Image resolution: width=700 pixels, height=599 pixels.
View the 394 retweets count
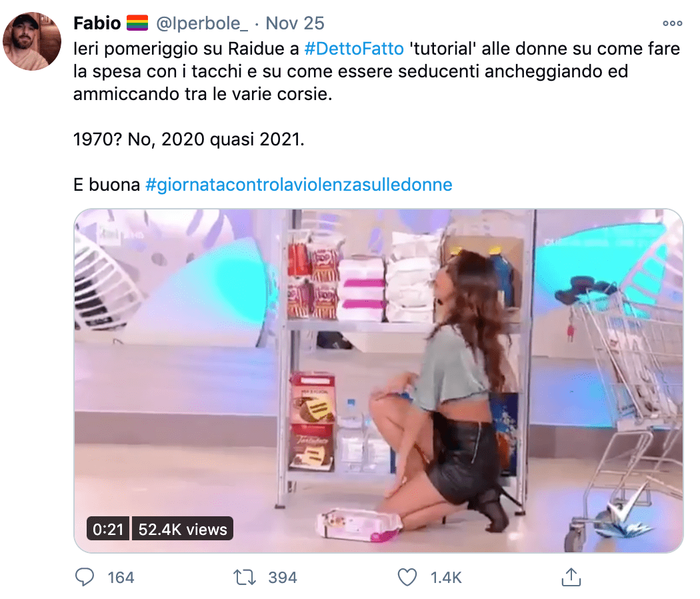(x=283, y=578)
